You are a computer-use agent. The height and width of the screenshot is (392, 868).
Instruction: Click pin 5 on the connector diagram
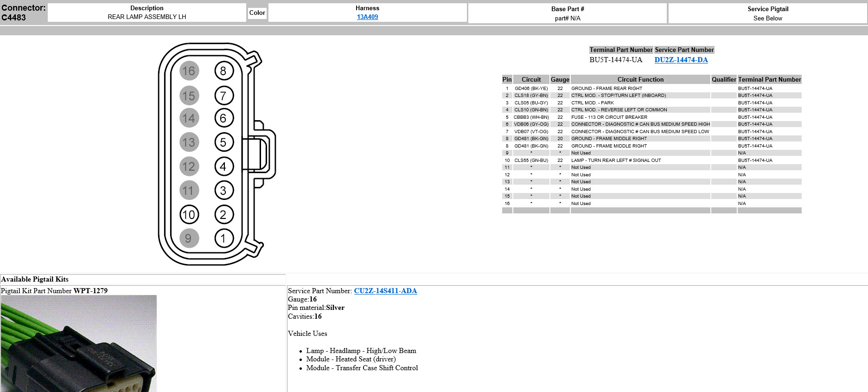(x=223, y=142)
